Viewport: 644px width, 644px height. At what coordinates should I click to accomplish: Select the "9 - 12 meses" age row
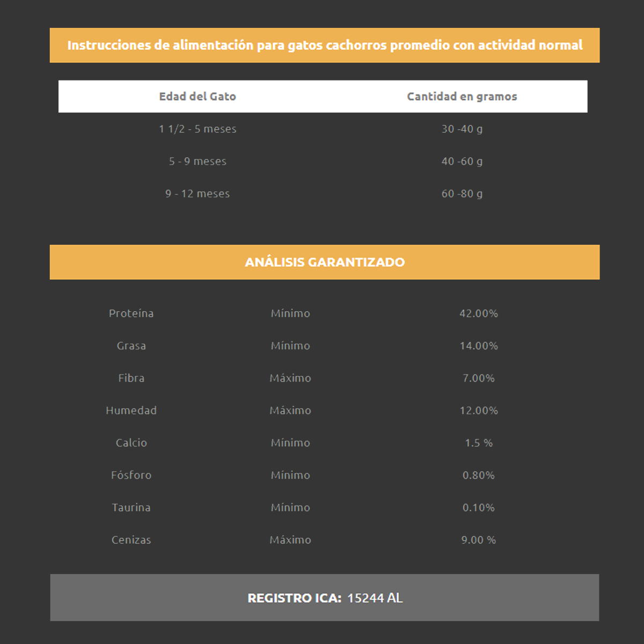pos(197,194)
